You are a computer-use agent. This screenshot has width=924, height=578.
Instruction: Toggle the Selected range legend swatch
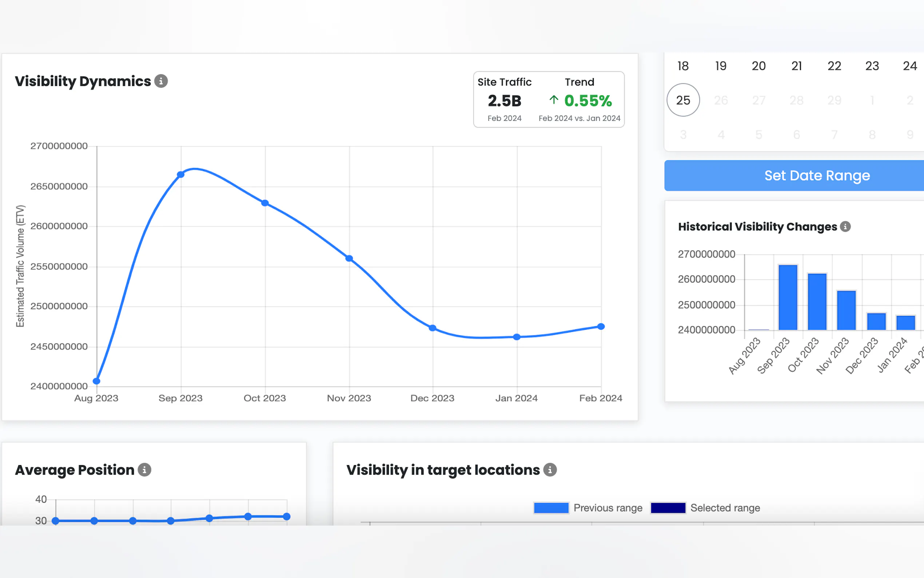668,508
